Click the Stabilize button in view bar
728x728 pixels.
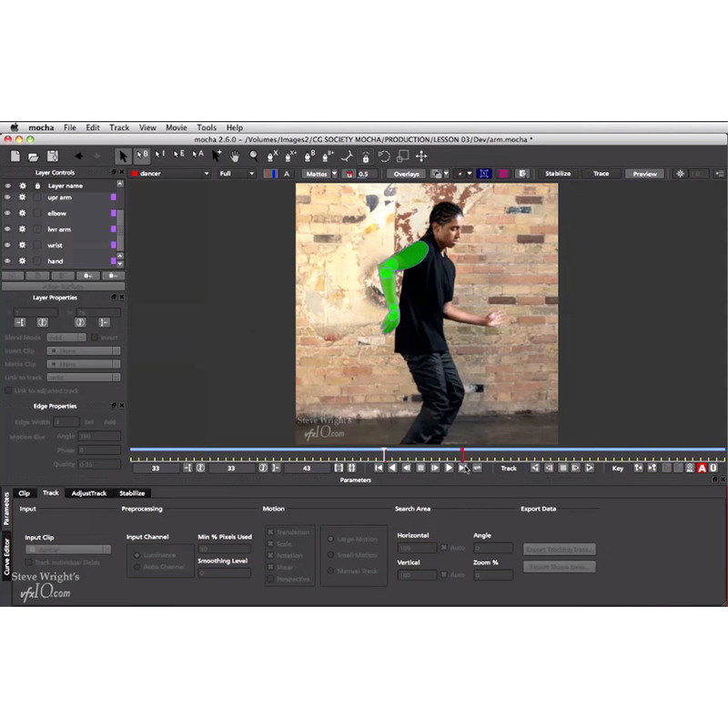[x=558, y=174]
